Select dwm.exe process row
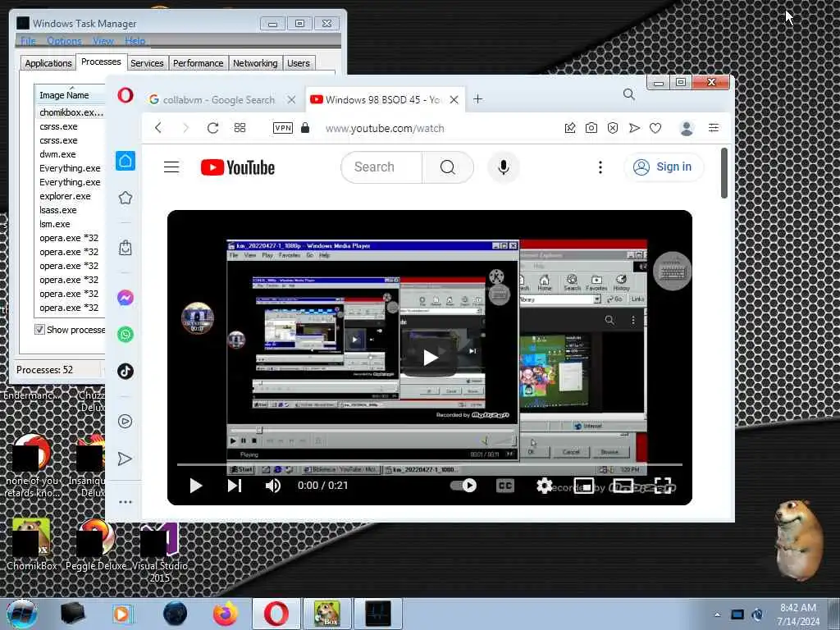This screenshot has height=630, width=840. [x=70, y=154]
